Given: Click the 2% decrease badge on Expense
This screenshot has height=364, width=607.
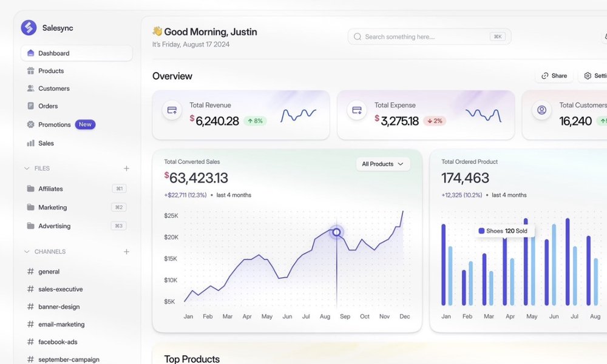Looking at the screenshot, I should pos(435,121).
